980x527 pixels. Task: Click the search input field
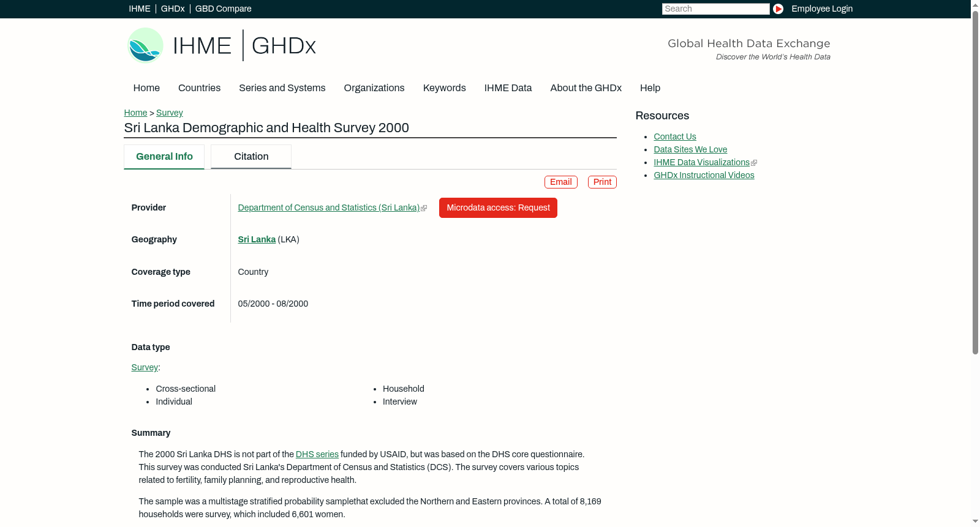coord(715,9)
